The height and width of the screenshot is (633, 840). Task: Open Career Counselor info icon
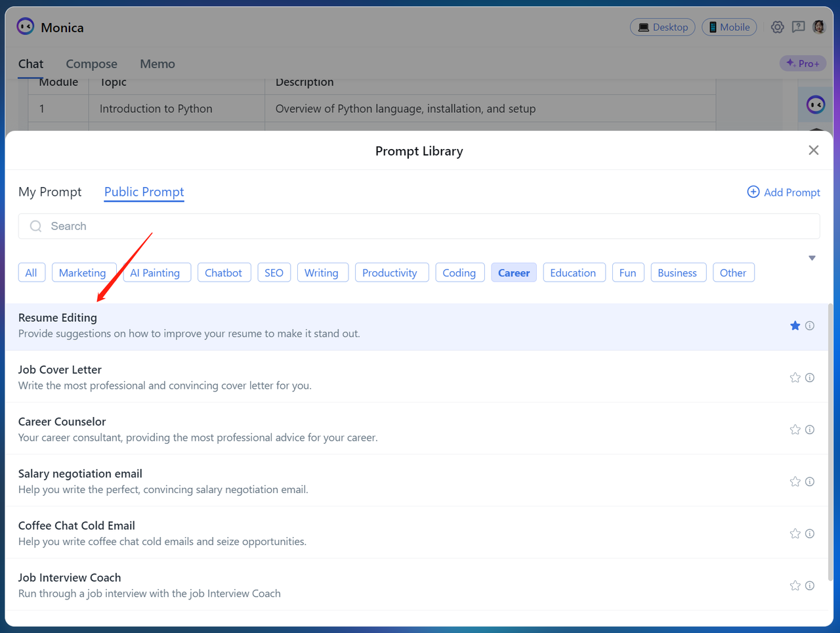pos(810,429)
